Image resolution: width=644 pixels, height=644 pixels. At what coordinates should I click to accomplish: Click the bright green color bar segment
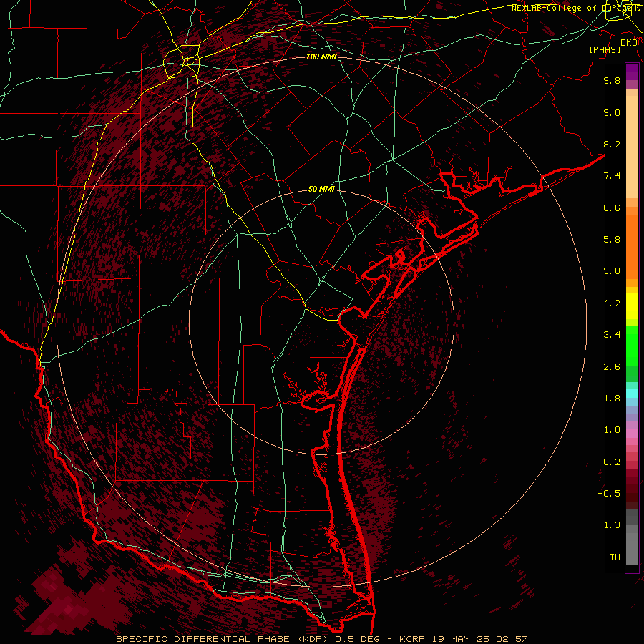click(x=632, y=346)
